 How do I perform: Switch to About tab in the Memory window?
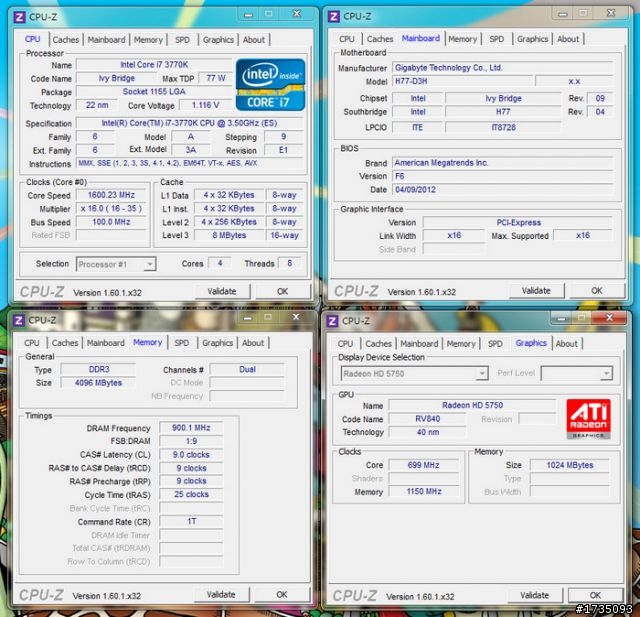(253, 343)
